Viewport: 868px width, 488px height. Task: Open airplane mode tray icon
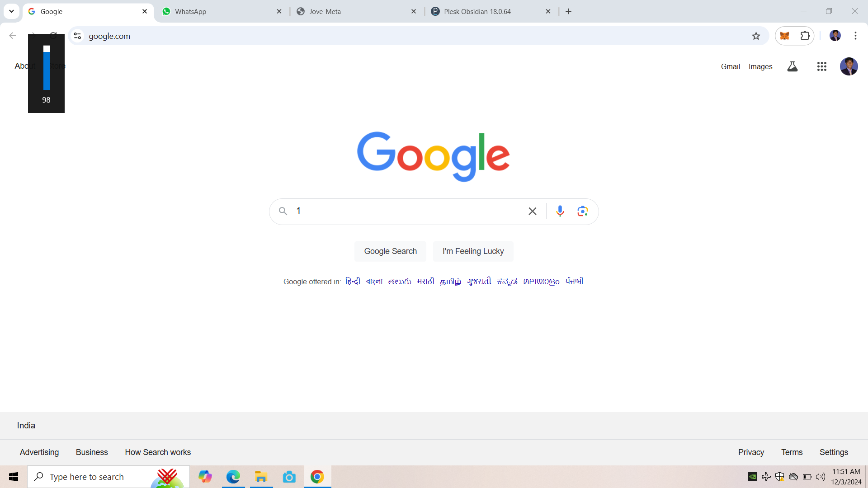[x=766, y=477]
